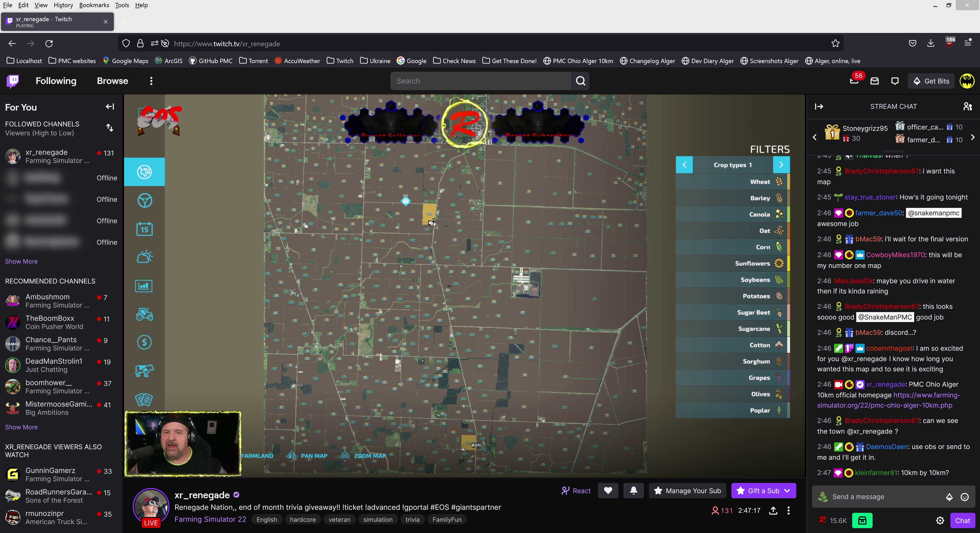Viewport: 980px width, 533px height.
Task: Show next gift leaderboard entries
Action: coord(973,137)
